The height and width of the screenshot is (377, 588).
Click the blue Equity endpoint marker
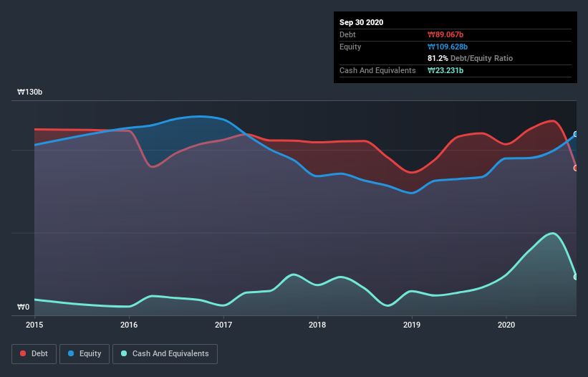tap(576, 134)
